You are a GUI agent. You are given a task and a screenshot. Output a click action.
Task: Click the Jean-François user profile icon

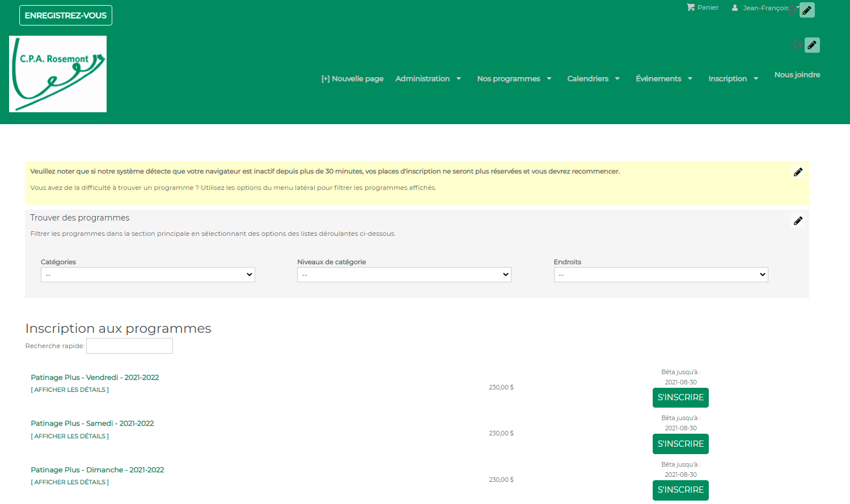click(x=735, y=7)
